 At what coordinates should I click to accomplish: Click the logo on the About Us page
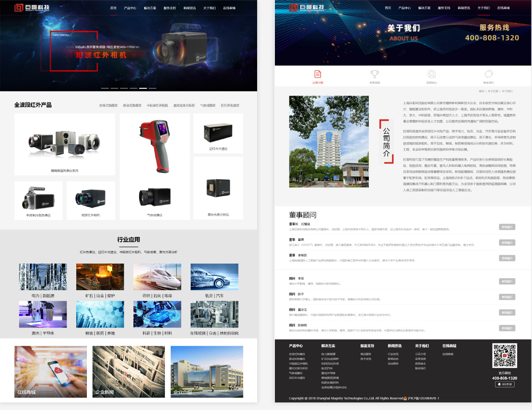306,8
